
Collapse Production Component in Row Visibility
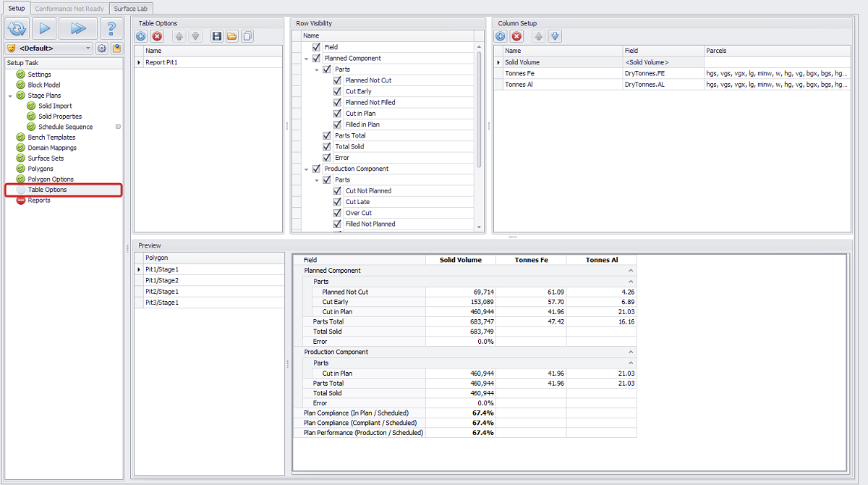pyautogui.click(x=307, y=169)
